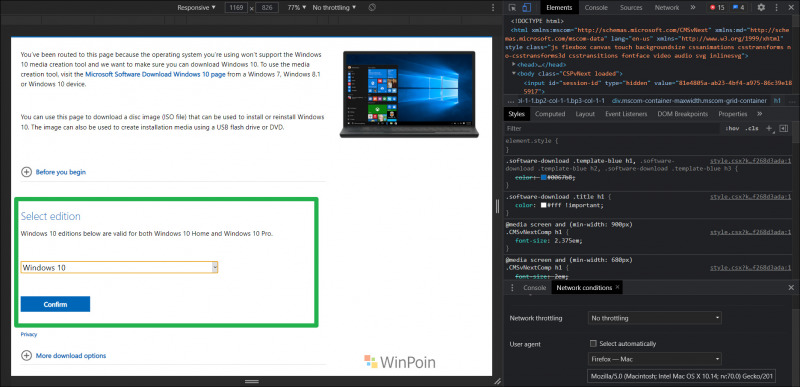This screenshot has height=387, width=800.
Task: Open drawer three-dot menu beside Console
Action: (512, 288)
